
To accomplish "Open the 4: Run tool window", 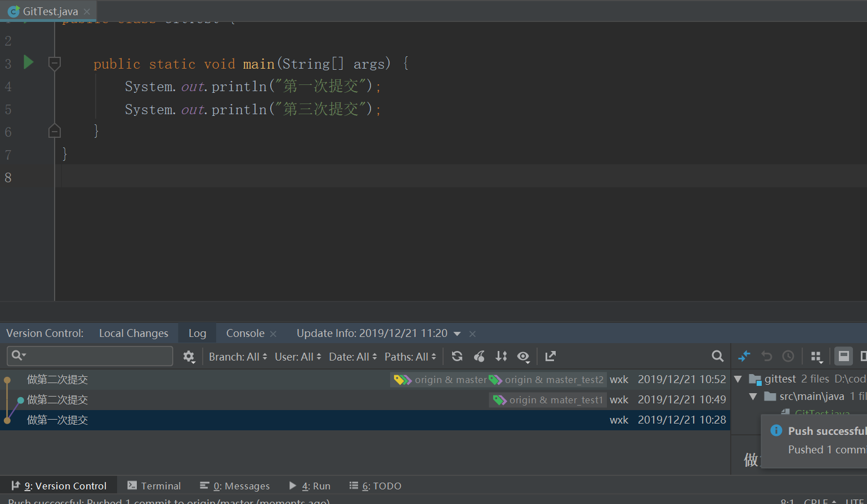I will tap(310, 486).
